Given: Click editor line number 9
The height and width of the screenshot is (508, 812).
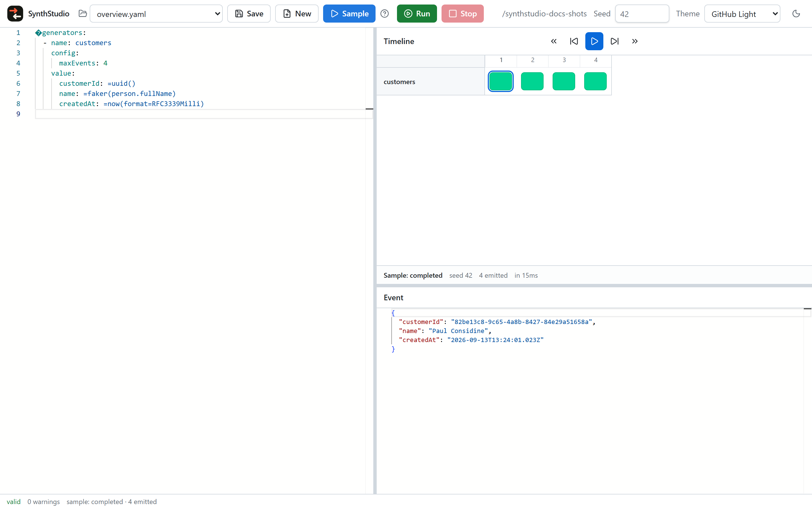Looking at the screenshot, I should point(18,114).
